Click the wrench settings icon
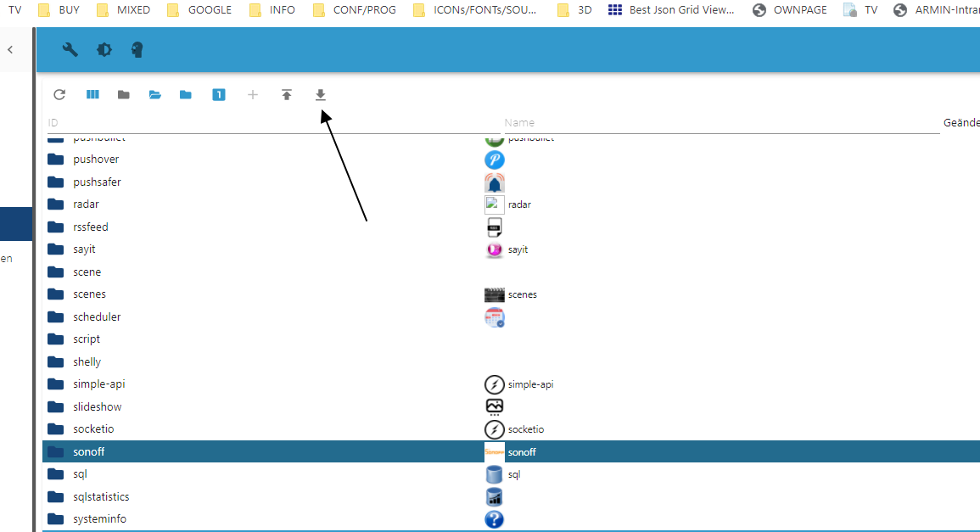This screenshot has width=980, height=532. pyautogui.click(x=70, y=50)
